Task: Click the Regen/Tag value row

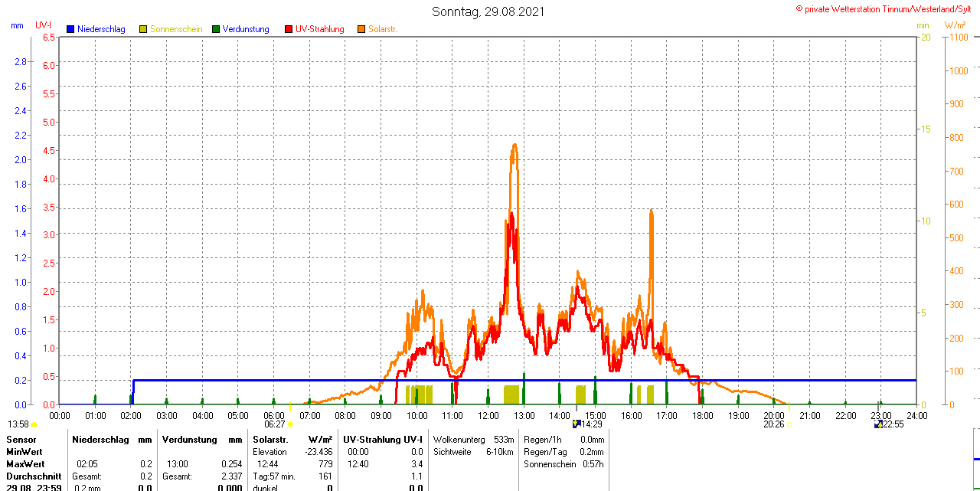Action: click(563, 452)
